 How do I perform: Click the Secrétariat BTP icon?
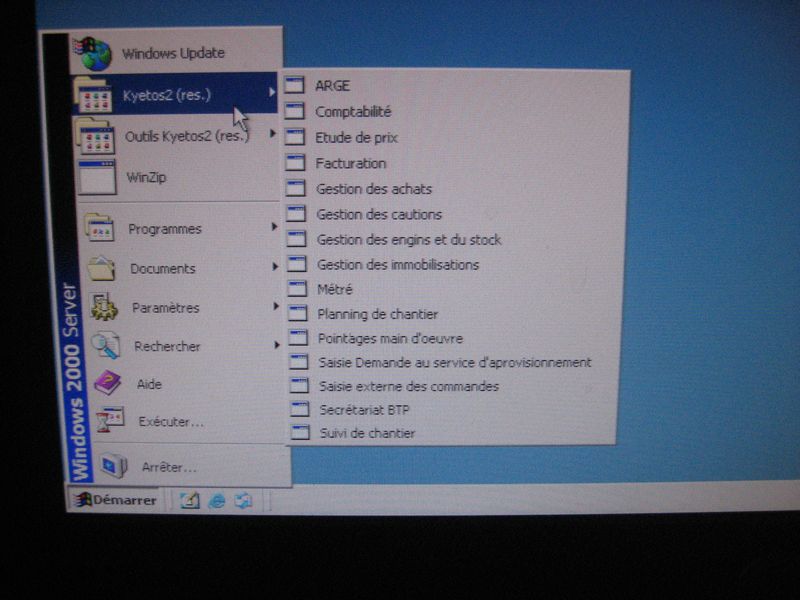click(300, 409)
